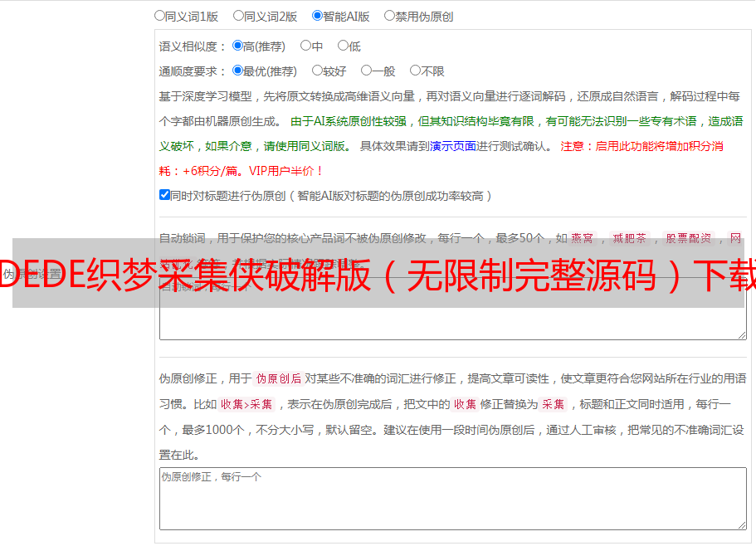The height and width of the screenshot is (546, 756).
Task: Select 禁用伪原创 radio option
Action: pos(389,16)
